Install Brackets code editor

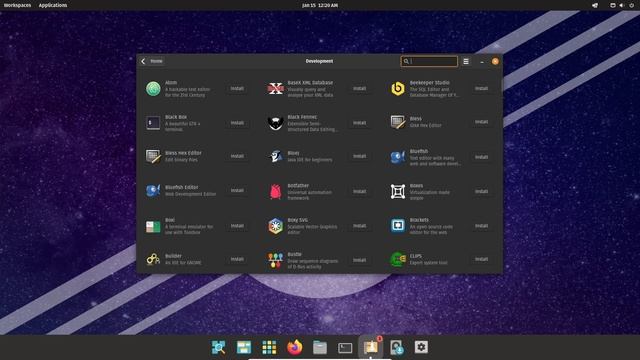tap(482, 226)
